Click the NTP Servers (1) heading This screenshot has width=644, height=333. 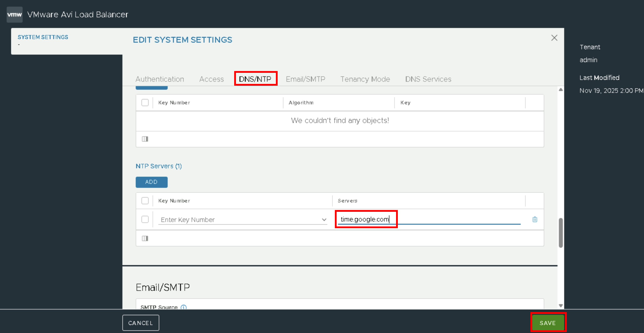pos(159,166)
